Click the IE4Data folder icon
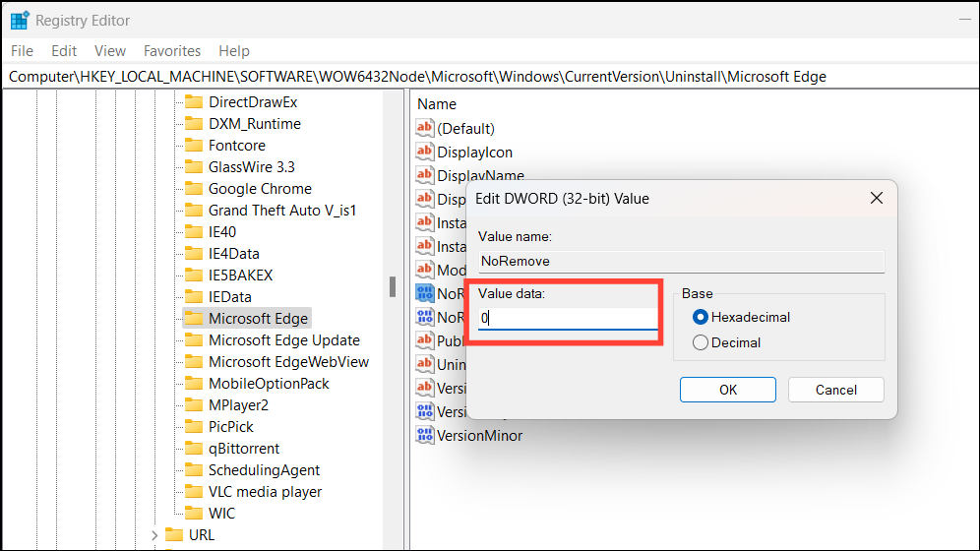 pos(194,254)
